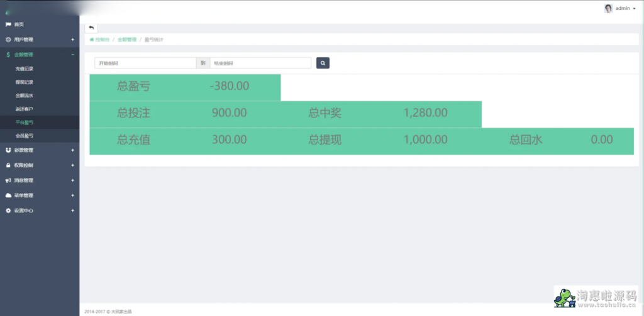644x316 pixels.
Task: Go to 首页 in the sidebar
Action: (x=19, y=25)
